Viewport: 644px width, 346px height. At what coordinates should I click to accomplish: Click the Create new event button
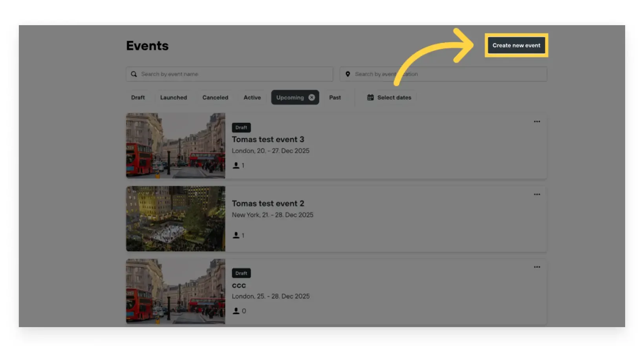pos(516,45)
